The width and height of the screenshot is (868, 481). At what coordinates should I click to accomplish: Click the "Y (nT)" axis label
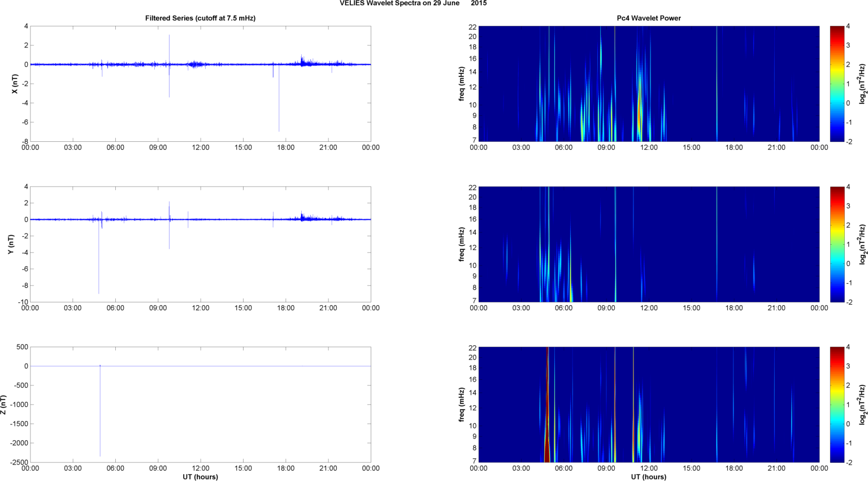coord(11,244)
